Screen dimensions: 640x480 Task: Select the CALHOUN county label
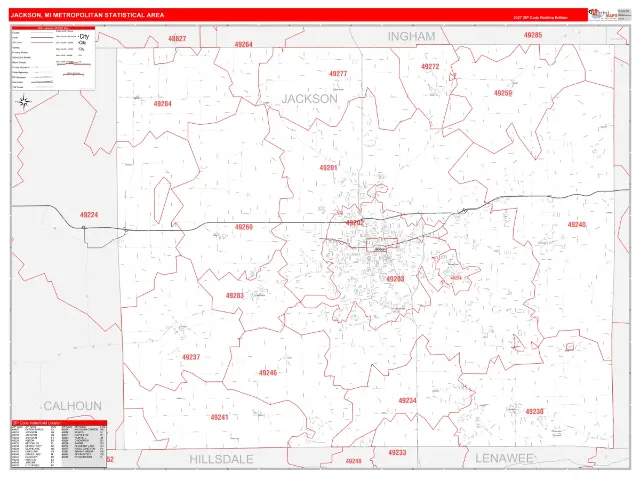click(73, 406)
